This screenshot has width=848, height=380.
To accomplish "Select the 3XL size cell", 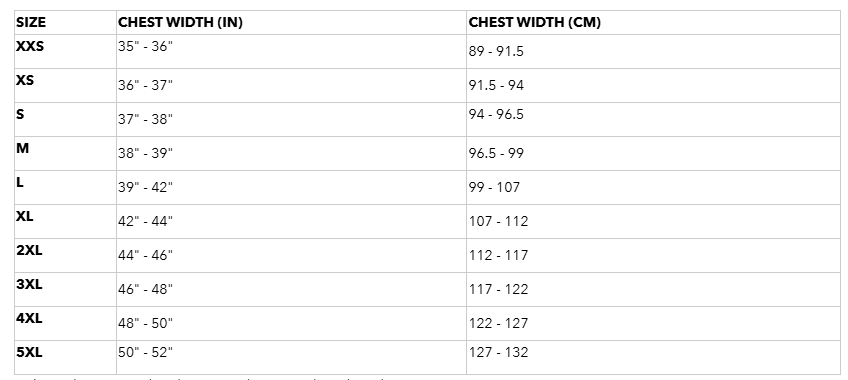I will click(x=29, y=284).
